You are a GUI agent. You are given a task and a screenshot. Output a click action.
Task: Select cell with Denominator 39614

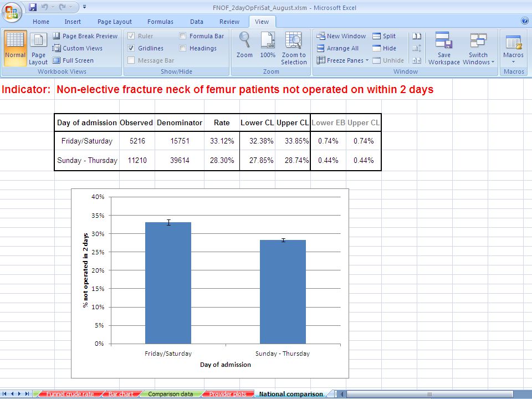point(180,160)
